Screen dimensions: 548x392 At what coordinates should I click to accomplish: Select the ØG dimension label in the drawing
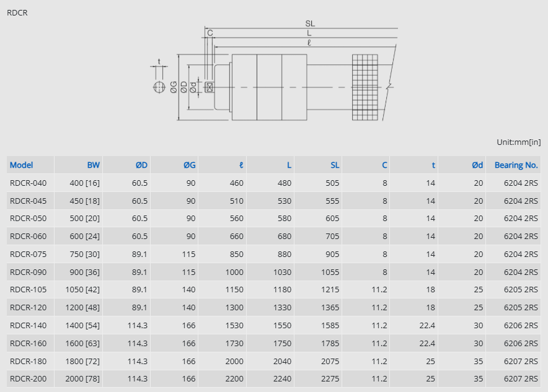pyautogui.click(x=174, y=87)
